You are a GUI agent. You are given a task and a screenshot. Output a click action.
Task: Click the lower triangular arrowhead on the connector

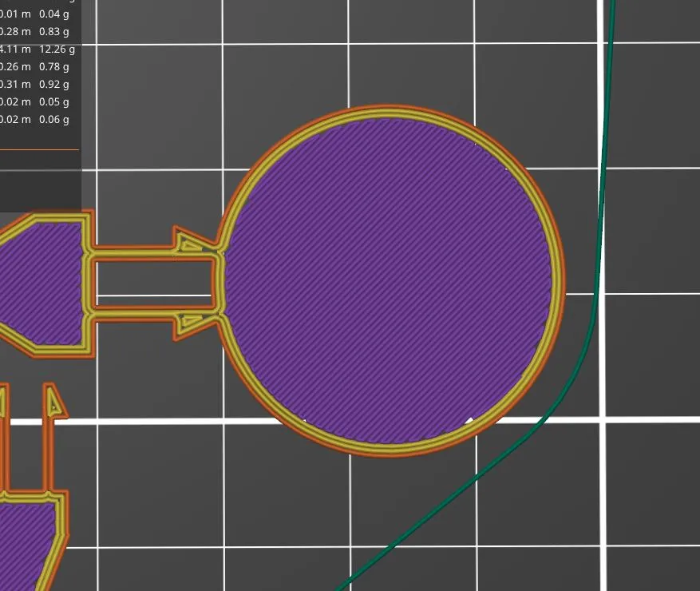pyautogui.click(x=190, y=323)
